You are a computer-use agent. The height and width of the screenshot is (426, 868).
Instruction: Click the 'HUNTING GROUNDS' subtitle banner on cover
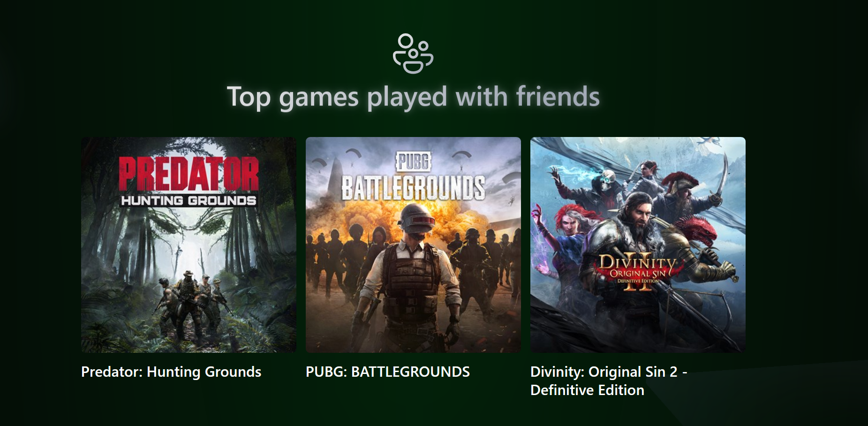(x=189, y=200)
